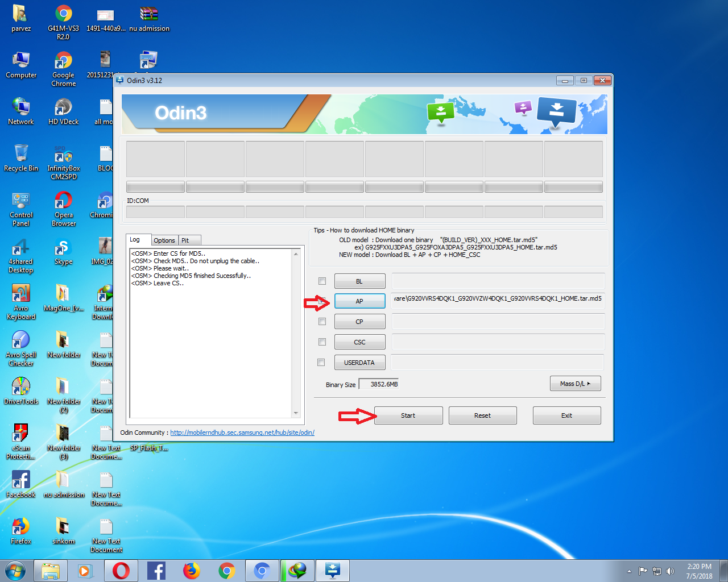Click the AP file button
Image resolution: width=728 pixels, height=582 pixels.
(359, 301)
